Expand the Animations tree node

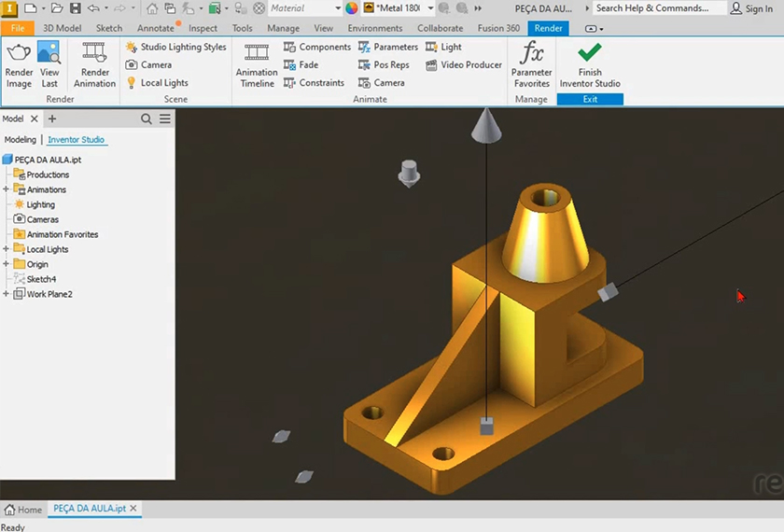pyautogui.click(x=7, y=189)
